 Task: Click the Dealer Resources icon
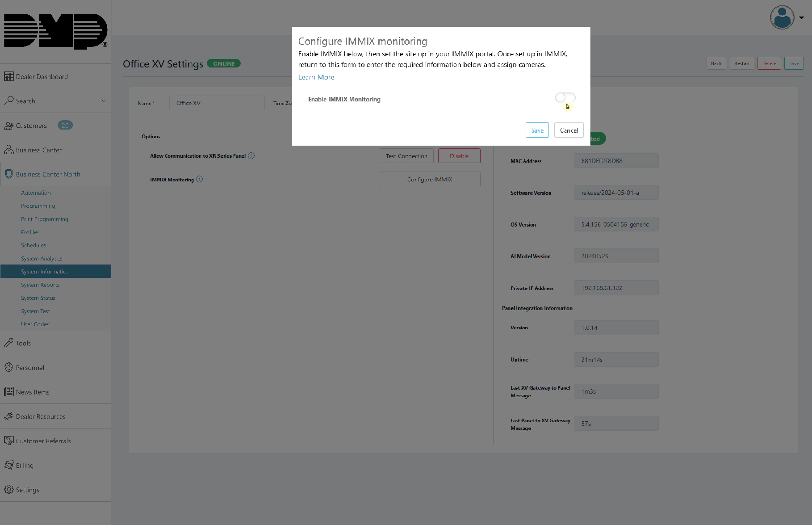pos(8,416)
